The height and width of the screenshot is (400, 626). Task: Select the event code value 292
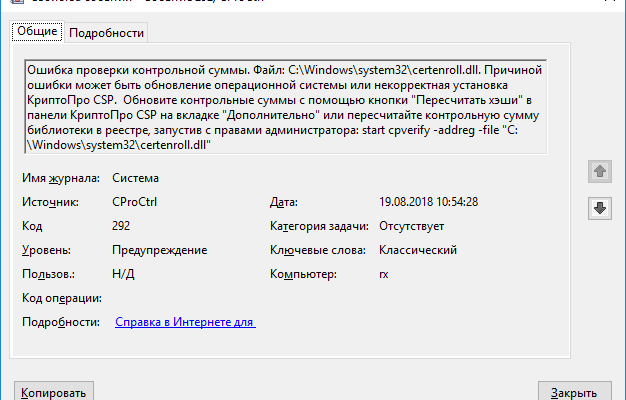(x=121, y=226)
